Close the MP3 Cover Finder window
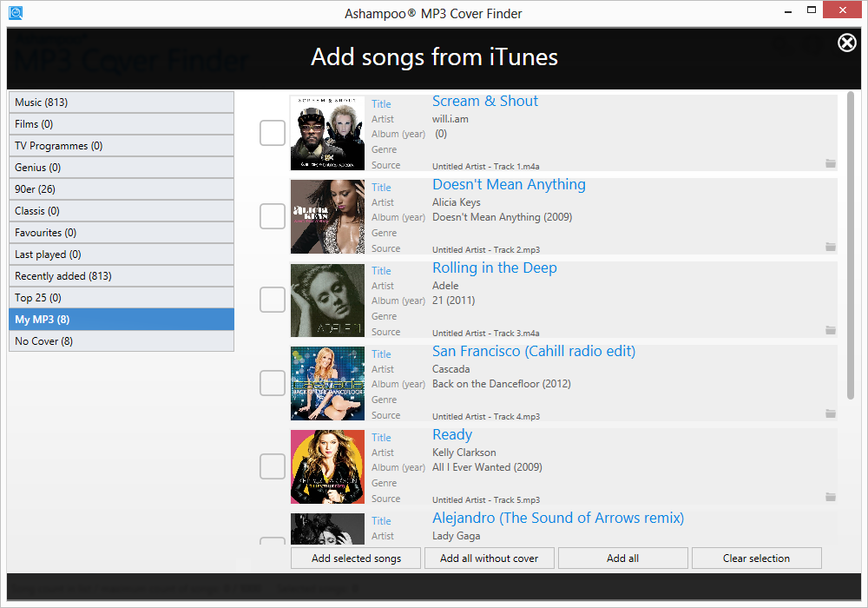The image size is (868, 608). tap(842, 10)
